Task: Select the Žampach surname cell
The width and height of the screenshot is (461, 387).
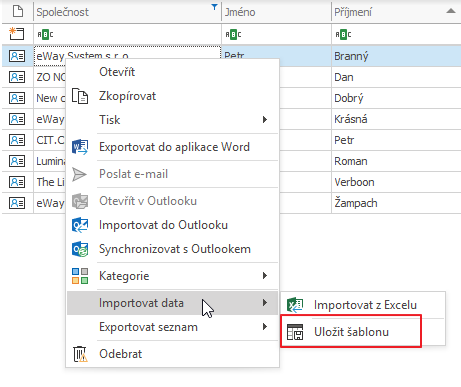Action: (396, 203)
